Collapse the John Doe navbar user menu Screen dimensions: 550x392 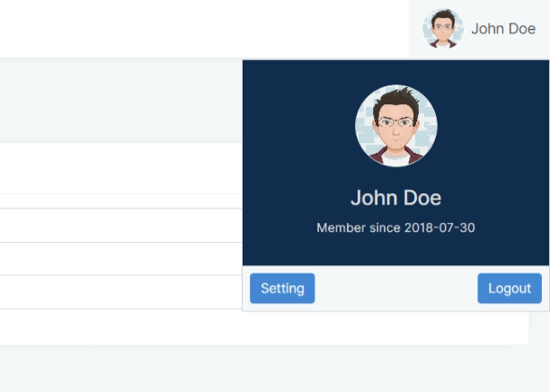tap(480, 29)
